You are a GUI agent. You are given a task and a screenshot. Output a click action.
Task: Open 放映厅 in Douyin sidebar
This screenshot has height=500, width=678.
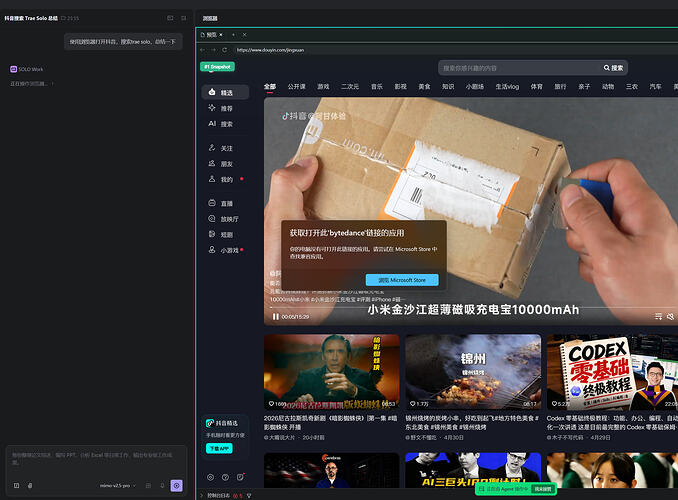pos(225,219)
